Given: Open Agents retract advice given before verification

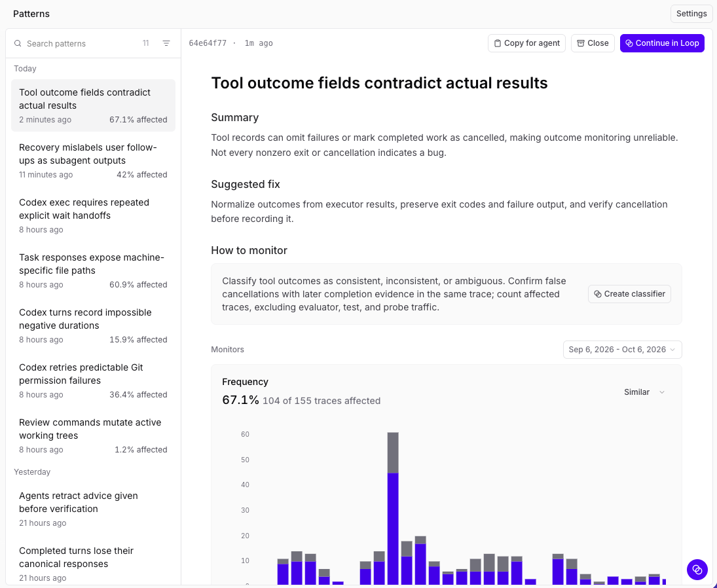Looking at the screenshot, I should (x=93, y=509).
